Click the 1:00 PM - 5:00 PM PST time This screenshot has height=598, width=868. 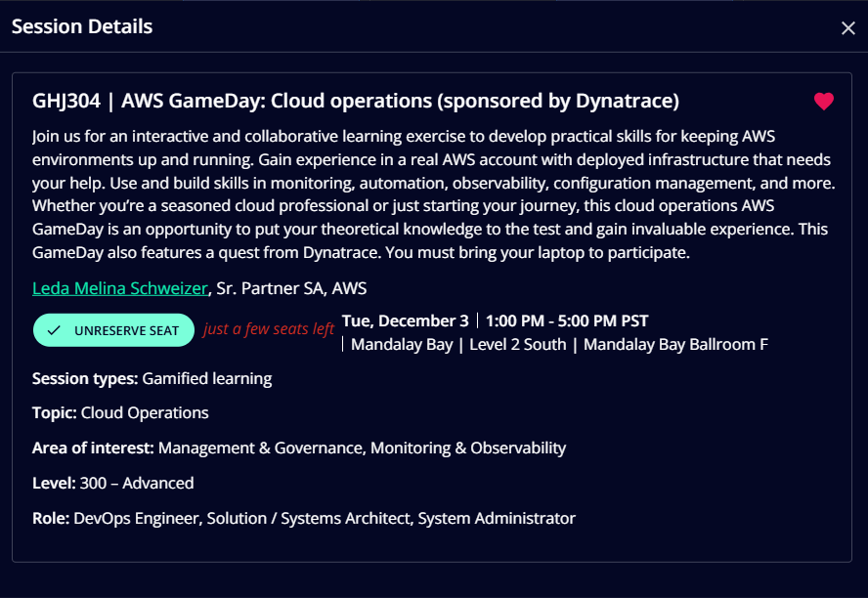pyautogui.click(x=567, y=320)
